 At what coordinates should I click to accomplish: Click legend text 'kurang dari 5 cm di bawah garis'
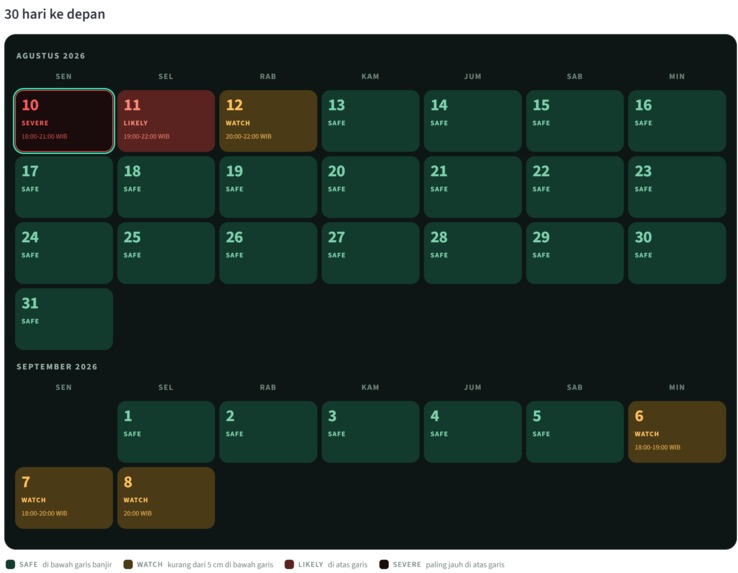(x=220, y=564)
